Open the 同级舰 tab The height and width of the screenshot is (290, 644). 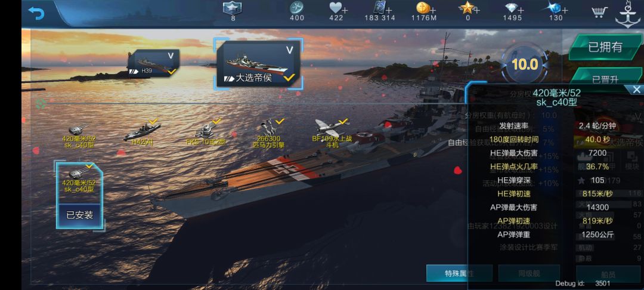pyautogui.click(x=529, y=273)
